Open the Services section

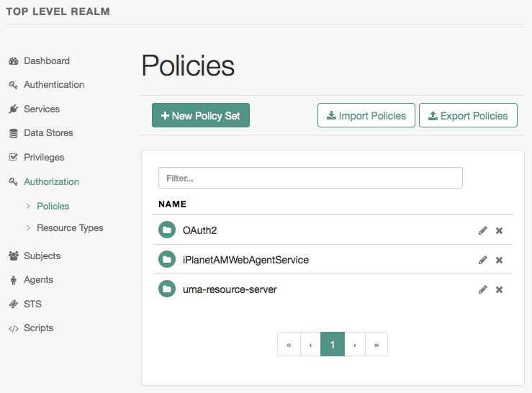[x=42, y=109]
